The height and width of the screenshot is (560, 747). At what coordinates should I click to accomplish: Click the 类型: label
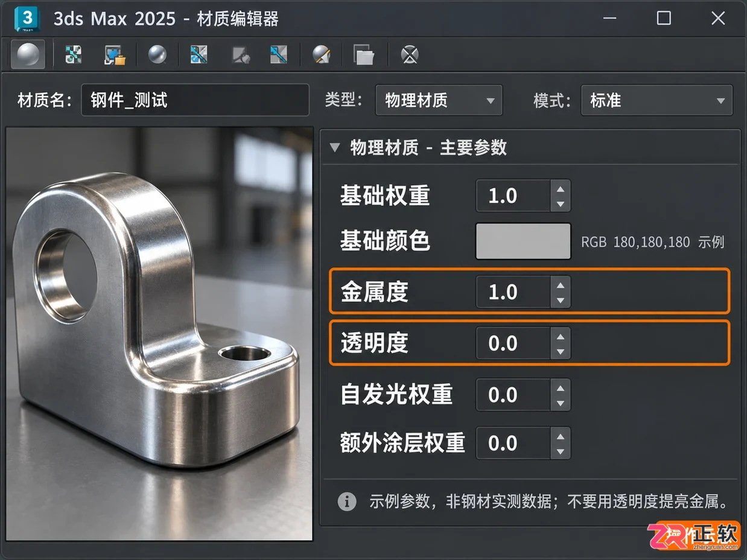(x=344, y=100)
